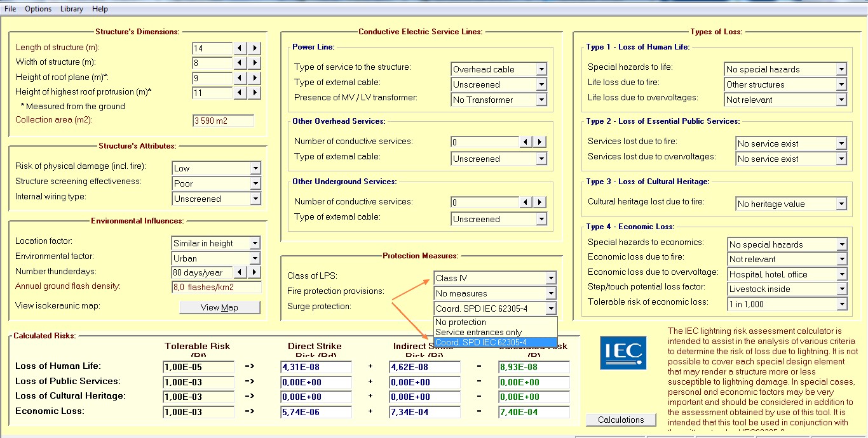Open Class of LPS dropdown
Viewport: 868px width, 438px height.
(x=551, y=278)
